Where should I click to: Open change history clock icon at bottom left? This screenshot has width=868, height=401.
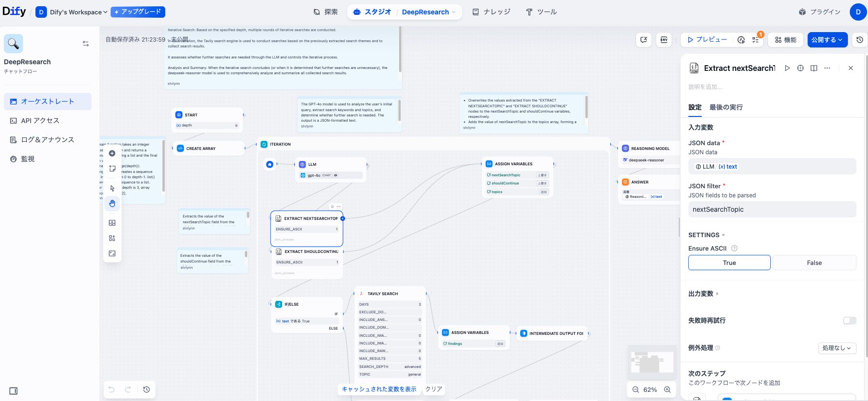147,390
